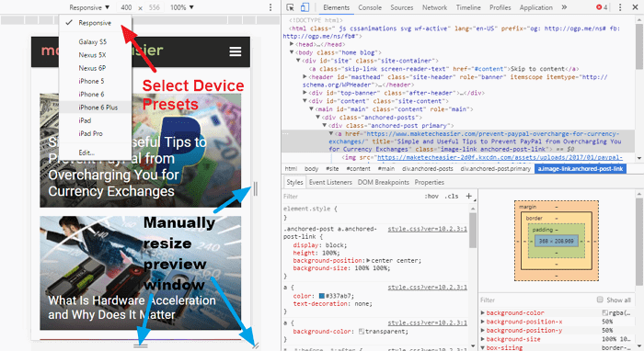The width and height of the screenshot is (644, 351).
Task: Expand the background-position shorthand triangle
Action: pos(368,260)
